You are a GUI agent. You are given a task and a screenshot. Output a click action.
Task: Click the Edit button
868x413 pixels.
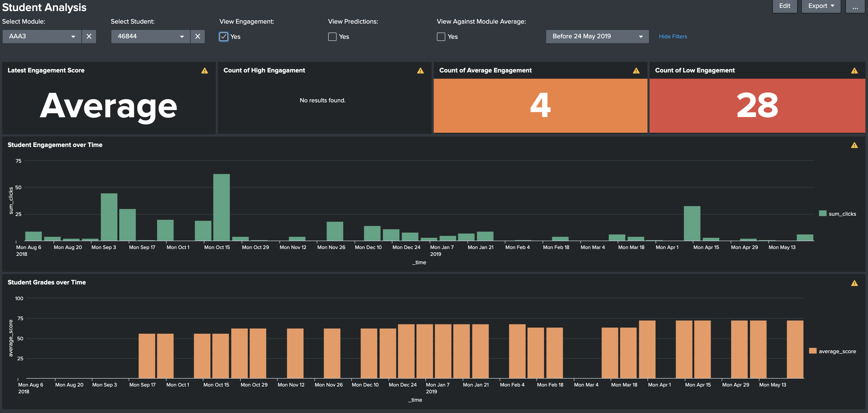(x=785, y=6)
